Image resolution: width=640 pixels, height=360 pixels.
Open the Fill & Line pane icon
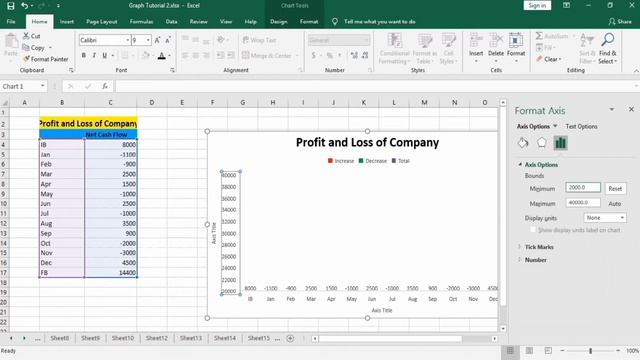pos(523,143)
